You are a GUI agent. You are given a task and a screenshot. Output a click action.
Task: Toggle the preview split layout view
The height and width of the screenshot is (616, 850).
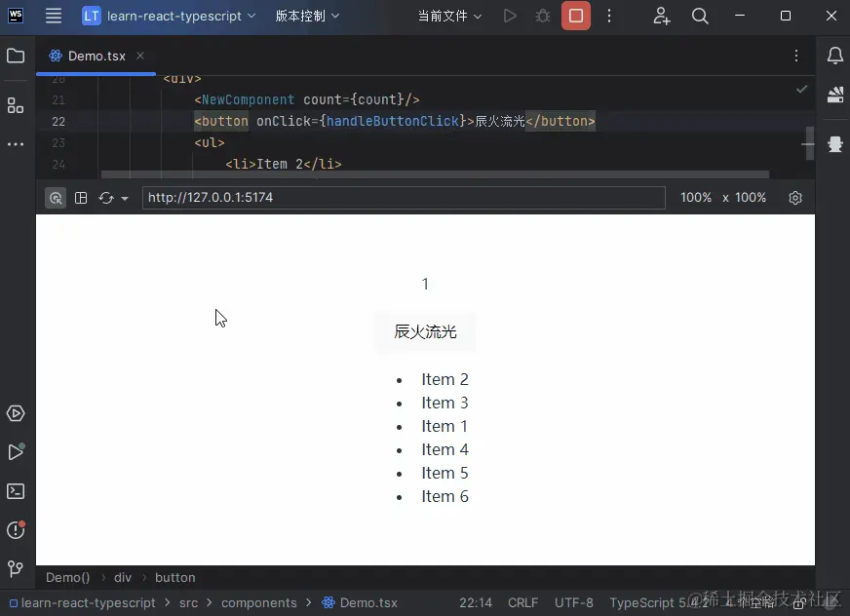point(81,197)
